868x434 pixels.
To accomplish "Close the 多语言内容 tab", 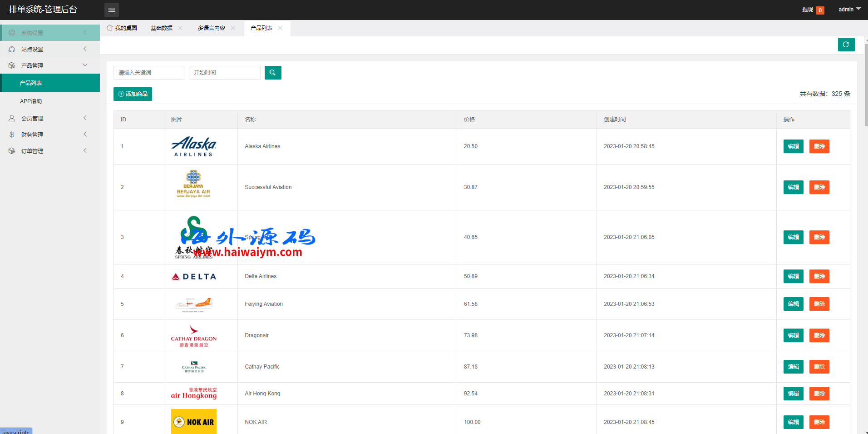I will 233,28.
